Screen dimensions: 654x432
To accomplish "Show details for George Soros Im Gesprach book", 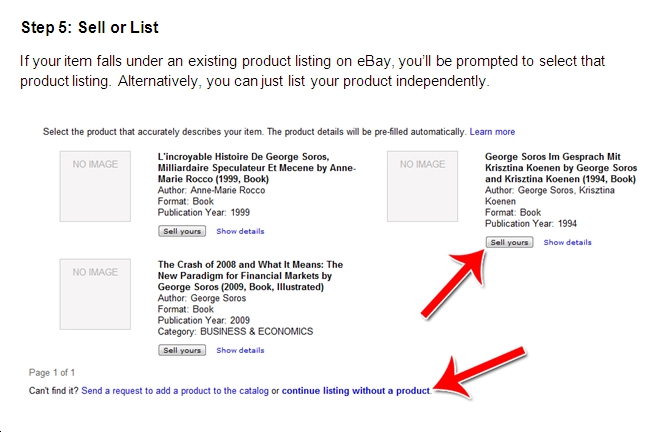I will tap(567, 242).
